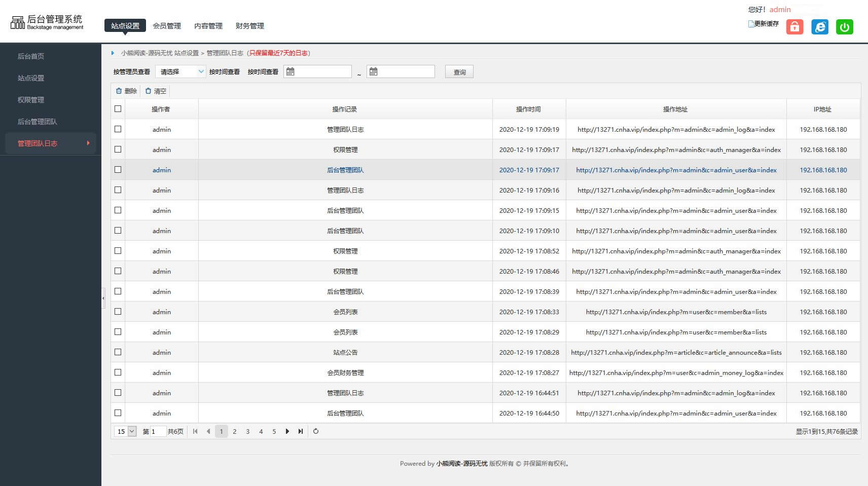Screen dimensions: 868x486
Task: Click the 操作地址 column header
Action: click(x=676, y=109)
